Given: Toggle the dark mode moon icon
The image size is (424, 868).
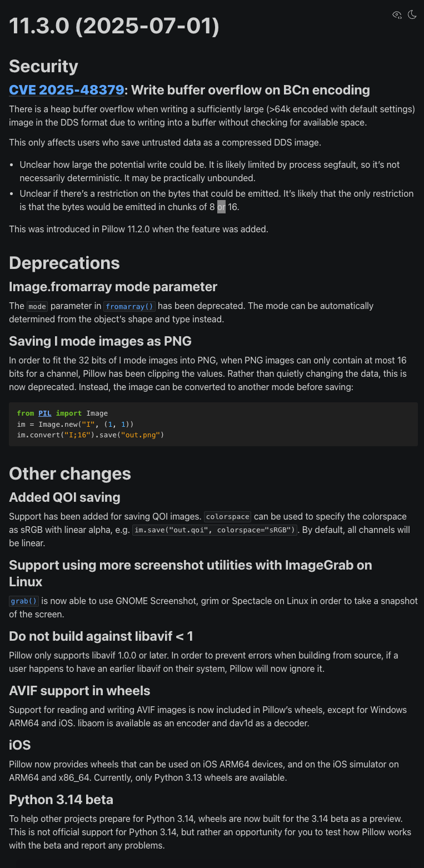Looking at the screenshot, I should [412, 15].
